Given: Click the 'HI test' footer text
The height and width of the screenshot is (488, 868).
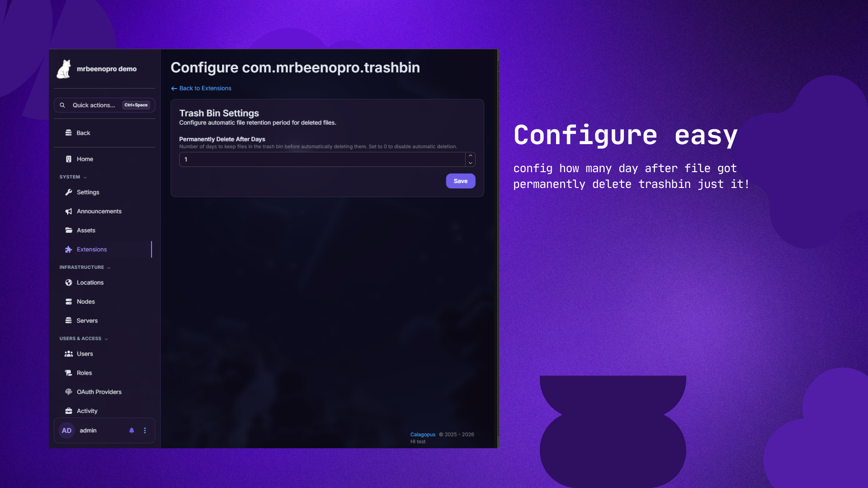Looking at the screenshot, I should pos(418,442).
